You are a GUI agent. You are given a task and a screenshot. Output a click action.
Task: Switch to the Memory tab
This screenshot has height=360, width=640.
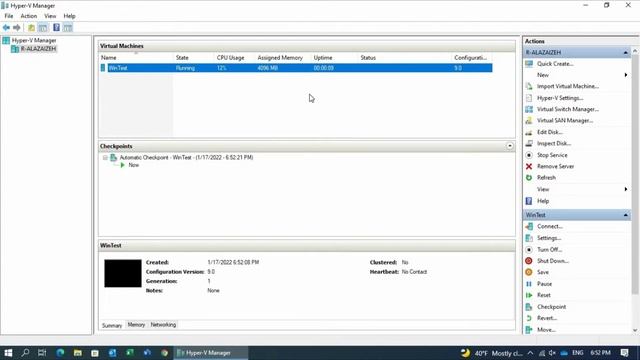pyautogui.click(x=136, y=325)
